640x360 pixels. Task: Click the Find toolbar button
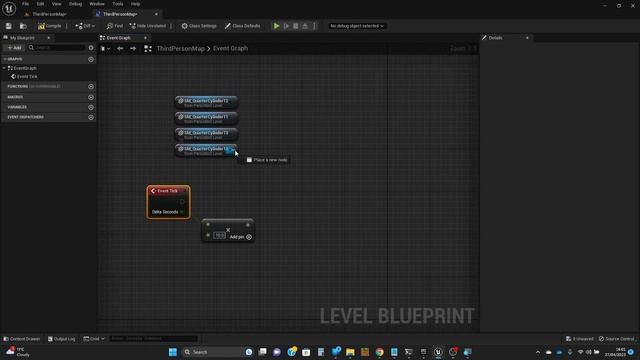[x=115, y=26]
